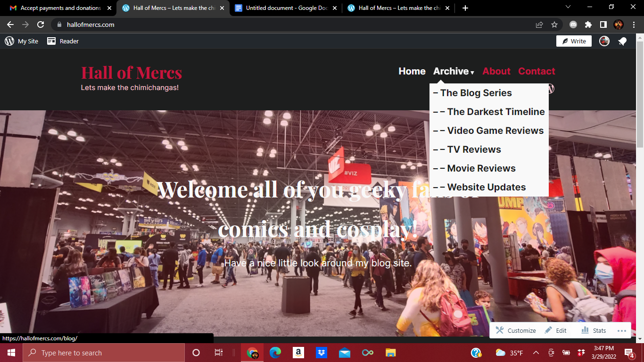Open the WordPress My Site menu
The width and height of the screenshot is (644, 362).
[x=22, y=41]
